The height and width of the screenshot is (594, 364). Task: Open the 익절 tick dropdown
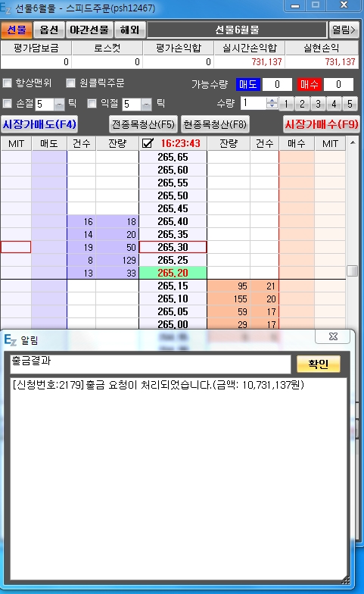tap(147, 105)
